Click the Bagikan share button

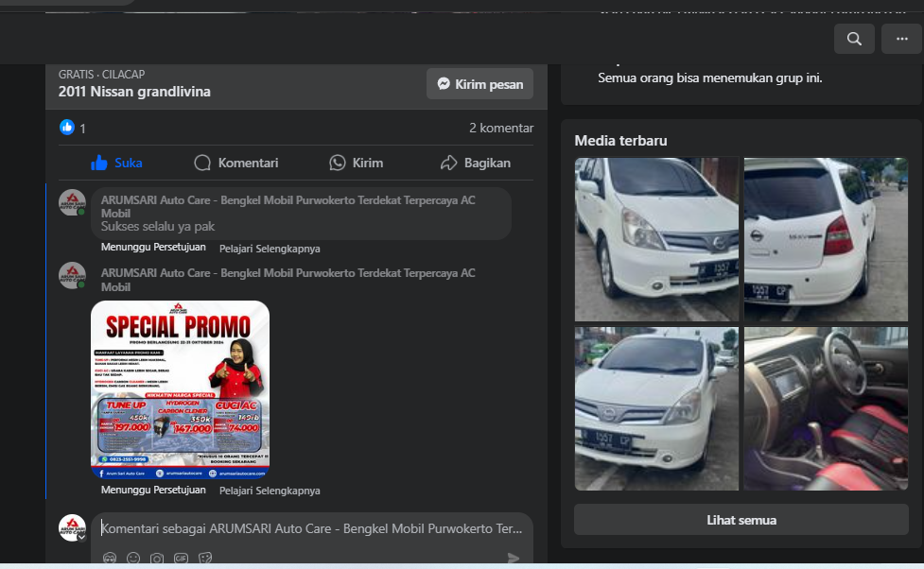pyautogui.click(x=476, y=163)
